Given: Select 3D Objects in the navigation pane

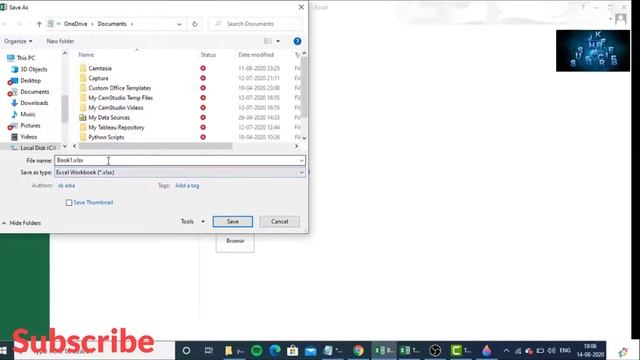Looking at the screenshot, I should pyautogui.click(x=29, y=69).
